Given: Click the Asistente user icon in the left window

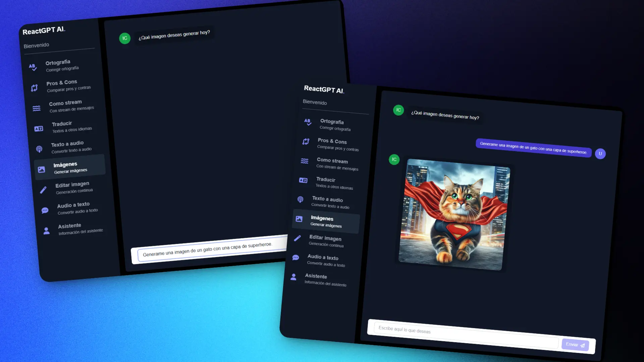Looking at the screenshot, I should (47, 231).
